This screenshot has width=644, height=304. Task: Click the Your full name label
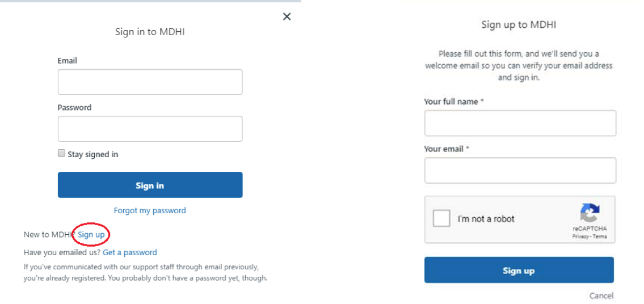(x=451, y=102)
